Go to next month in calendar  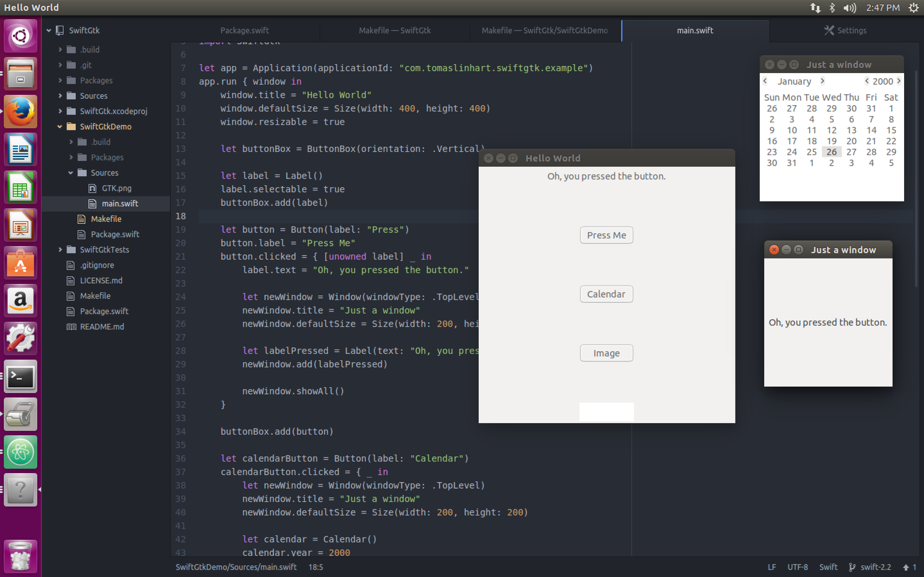tap(822, 81)
